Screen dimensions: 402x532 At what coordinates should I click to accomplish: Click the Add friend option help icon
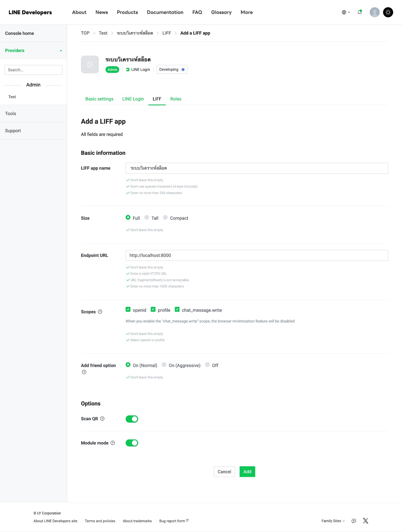pyautogui.click(x=84, y=372)
